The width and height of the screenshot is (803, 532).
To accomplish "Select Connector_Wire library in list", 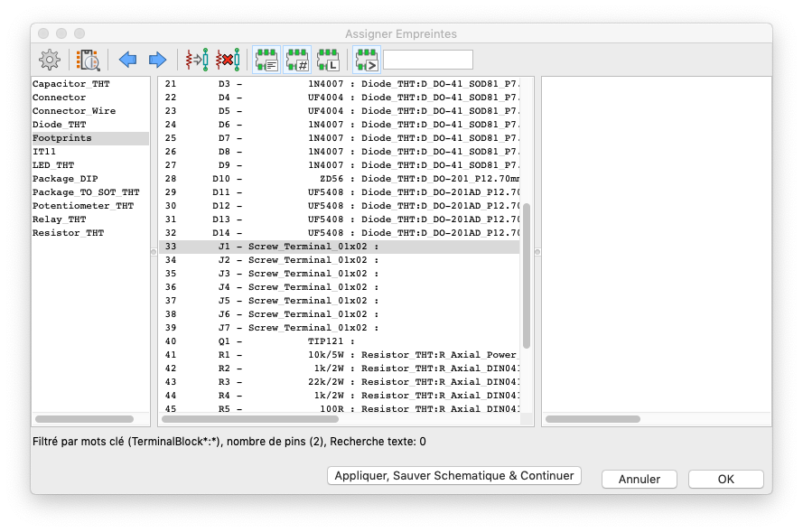I will coord(74,111).
